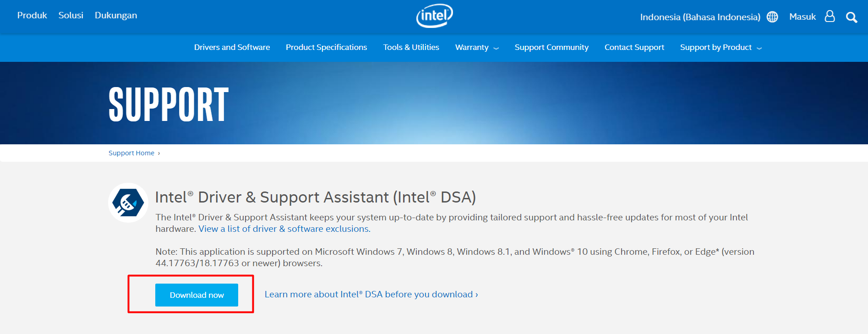
Task: Click the user profile icon
Action: coord(830,16)
